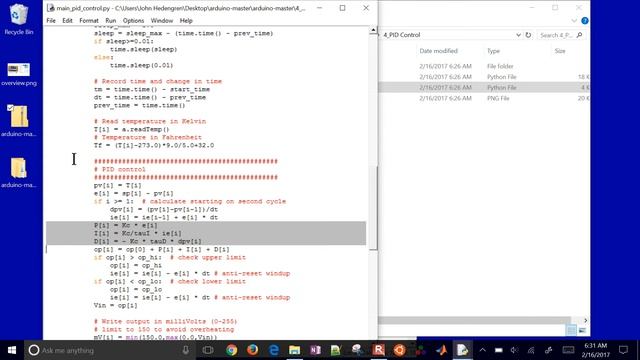Screen dimensions: 640x360
Task: Click the line 'time.sleep(sleep)'
Action: pyautogui.click(x=144, y=49)
